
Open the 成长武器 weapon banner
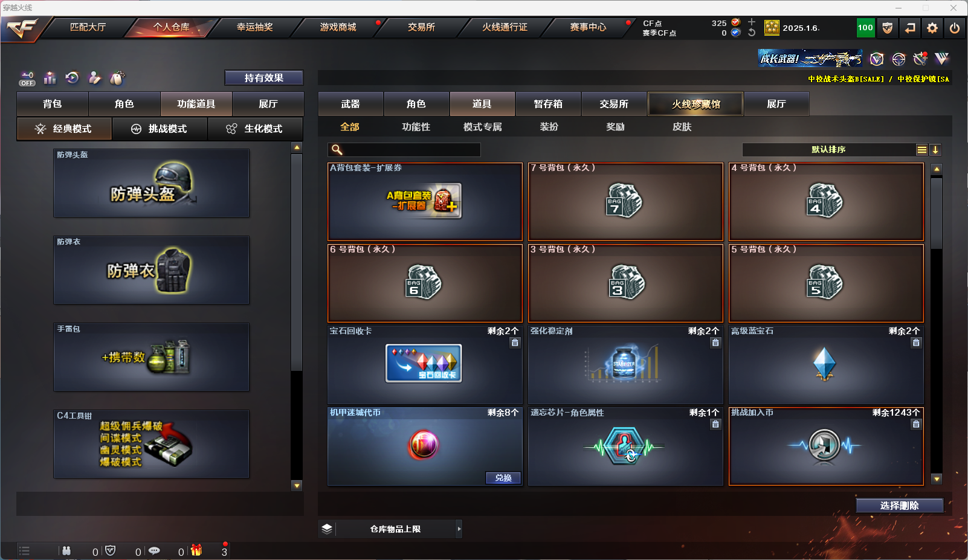tap(810, 59)
